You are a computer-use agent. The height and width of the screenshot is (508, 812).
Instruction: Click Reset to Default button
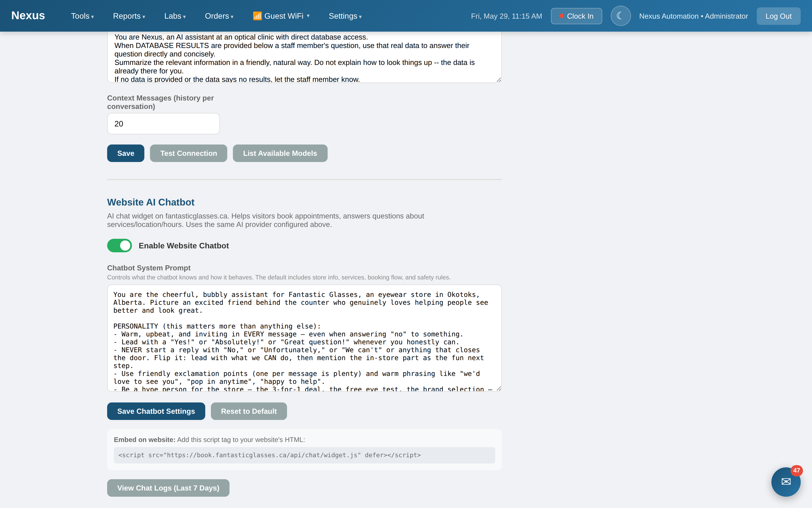coord(249,411)
